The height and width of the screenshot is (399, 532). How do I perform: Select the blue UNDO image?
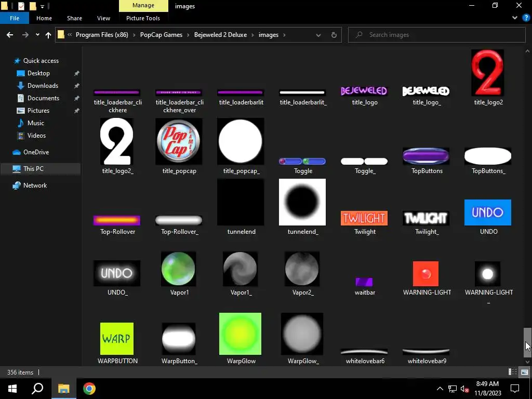487,212
